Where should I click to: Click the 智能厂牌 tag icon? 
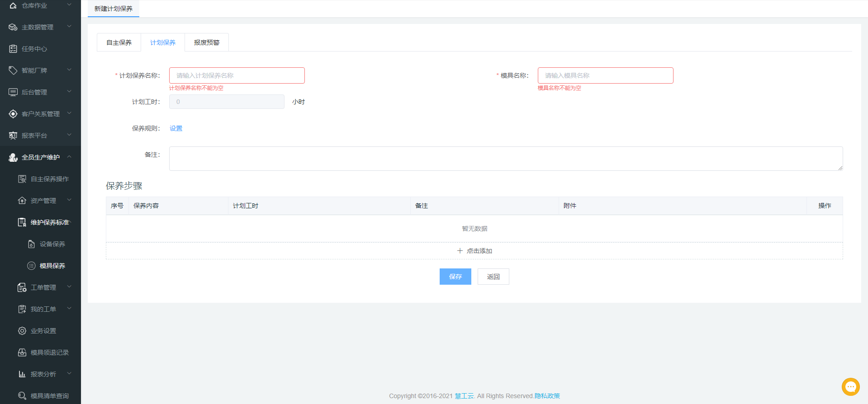(13, 70)
